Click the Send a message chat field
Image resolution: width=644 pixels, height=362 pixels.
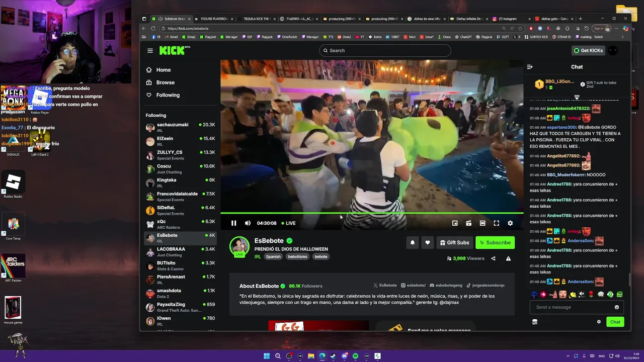click(x=573, y=307)
